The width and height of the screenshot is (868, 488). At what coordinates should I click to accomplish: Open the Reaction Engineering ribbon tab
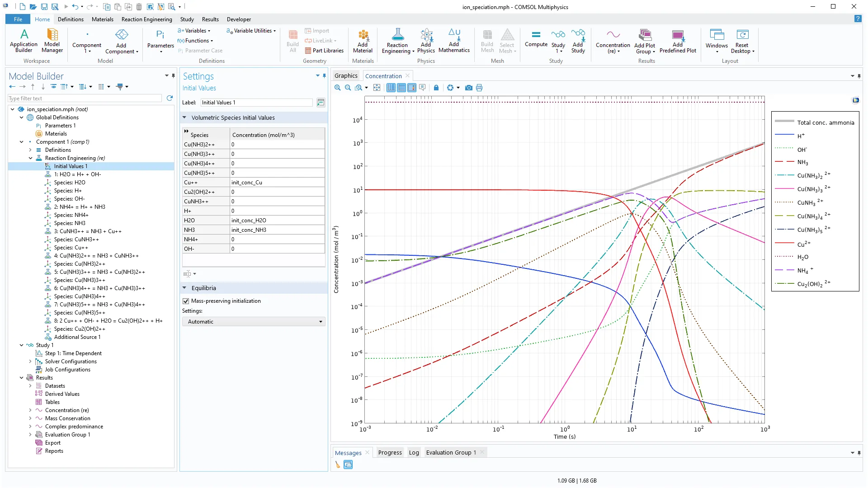tap(146, 19)
